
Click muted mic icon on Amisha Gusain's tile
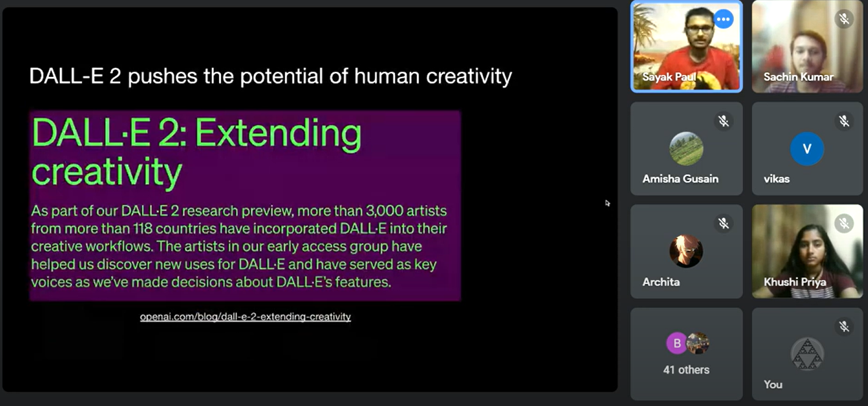point(723,121)
